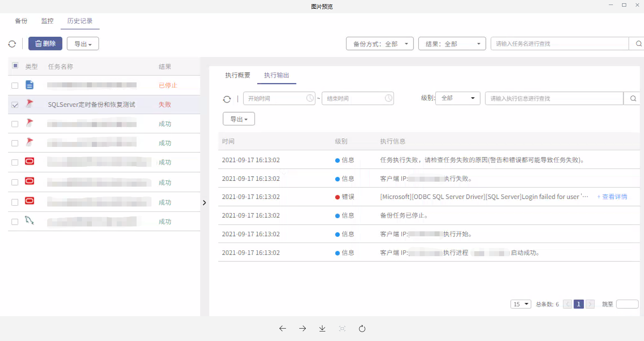Click the 任务执行失败 message row

[429, 160]
